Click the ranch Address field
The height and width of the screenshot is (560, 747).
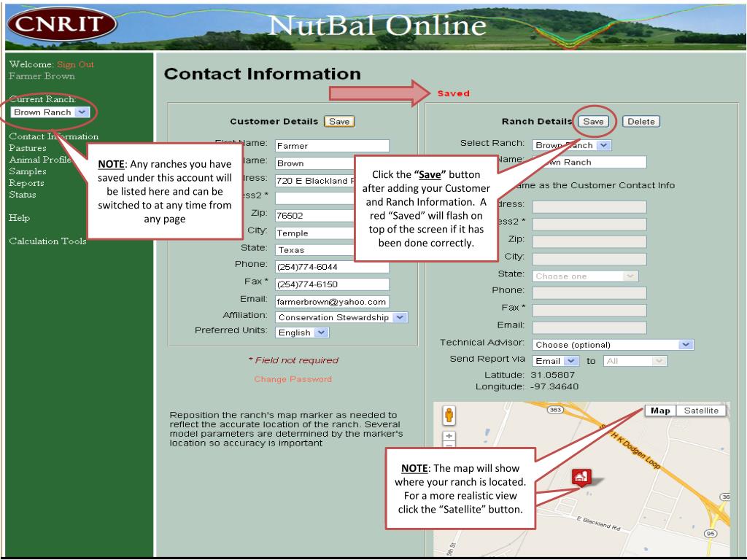click(589, 206)
